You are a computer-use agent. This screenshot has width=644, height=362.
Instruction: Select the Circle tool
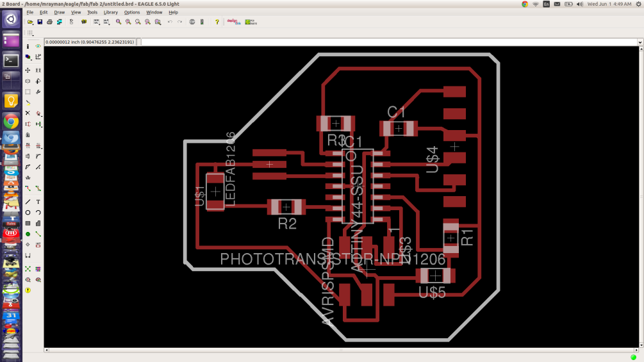tap(28, 213)
